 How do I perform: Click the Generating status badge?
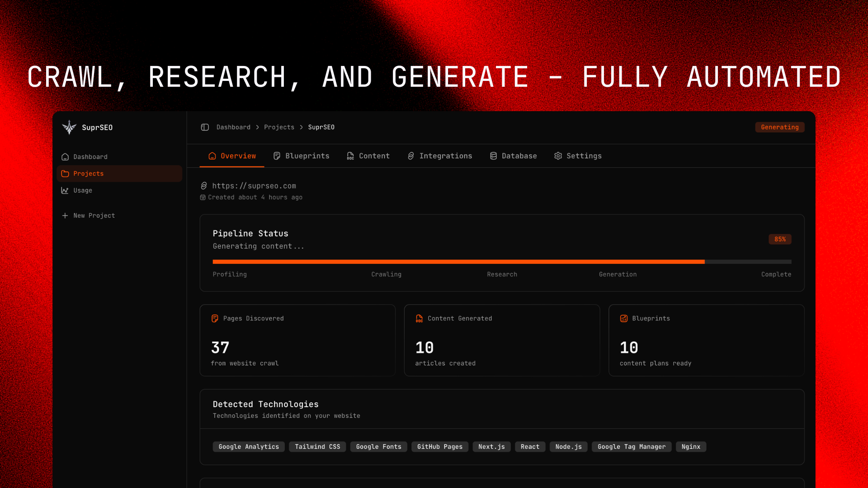(x=779, y=127)
